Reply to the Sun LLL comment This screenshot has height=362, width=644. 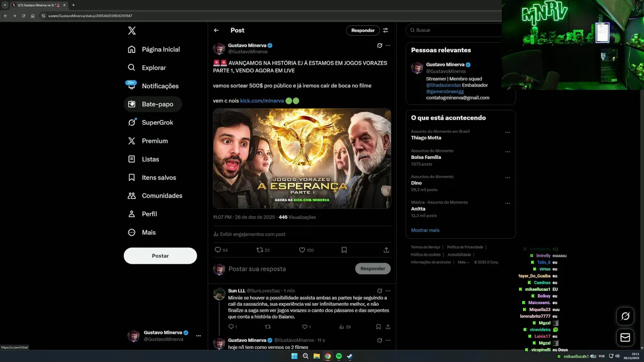click(232, 327)
